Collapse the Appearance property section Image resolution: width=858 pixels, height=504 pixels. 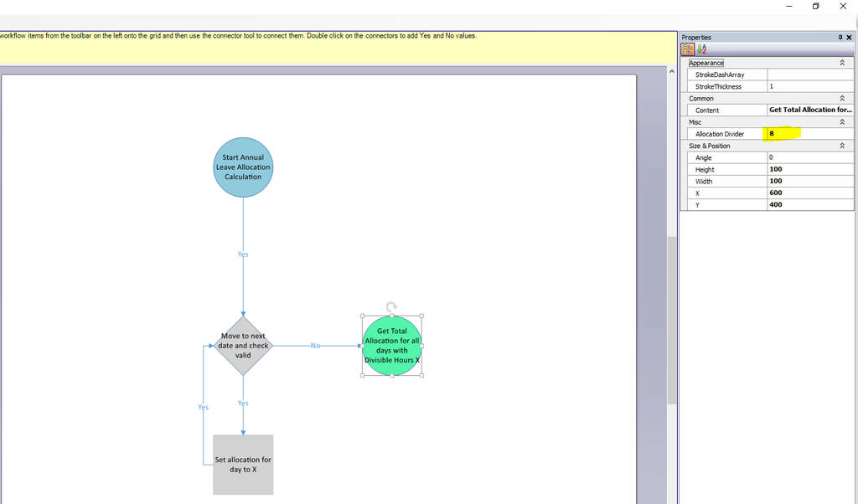pos(842,63)
